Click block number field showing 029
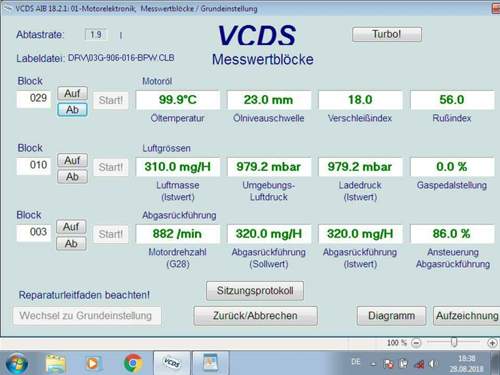 tap(34, 98)
